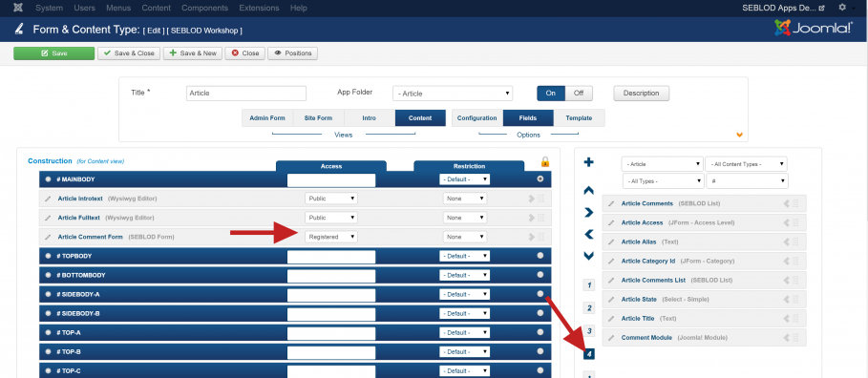Click drag handle icon on Article Alias row
The height and width of the screenshot is (378, 868).
click(795, 241)
